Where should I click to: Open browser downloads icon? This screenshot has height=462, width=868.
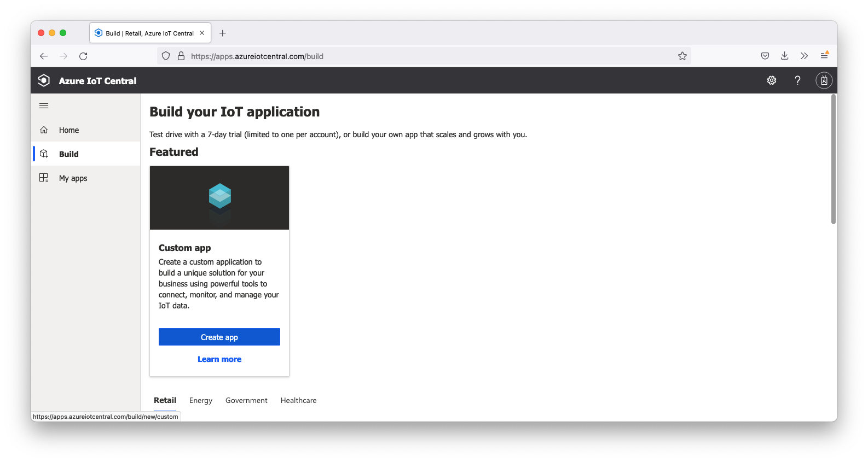(x=784, y=56)
